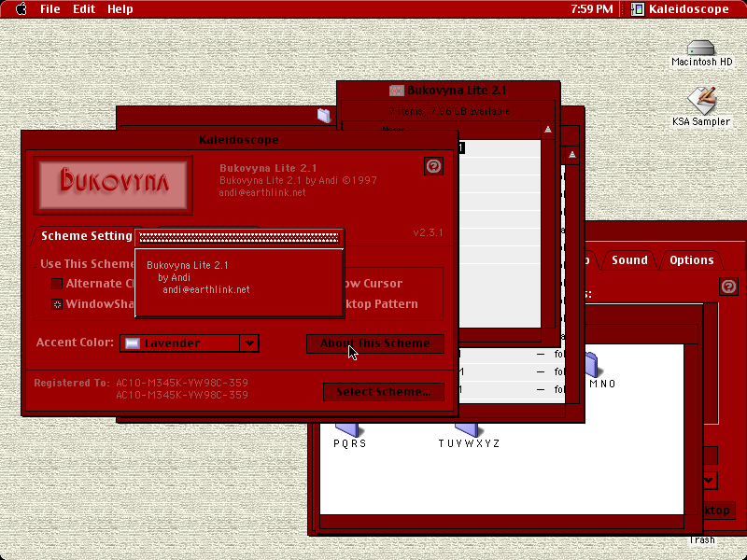The height and width of the screenshot is (560, 747).
Task: Switch to the Sound tab
Action: 629,260
